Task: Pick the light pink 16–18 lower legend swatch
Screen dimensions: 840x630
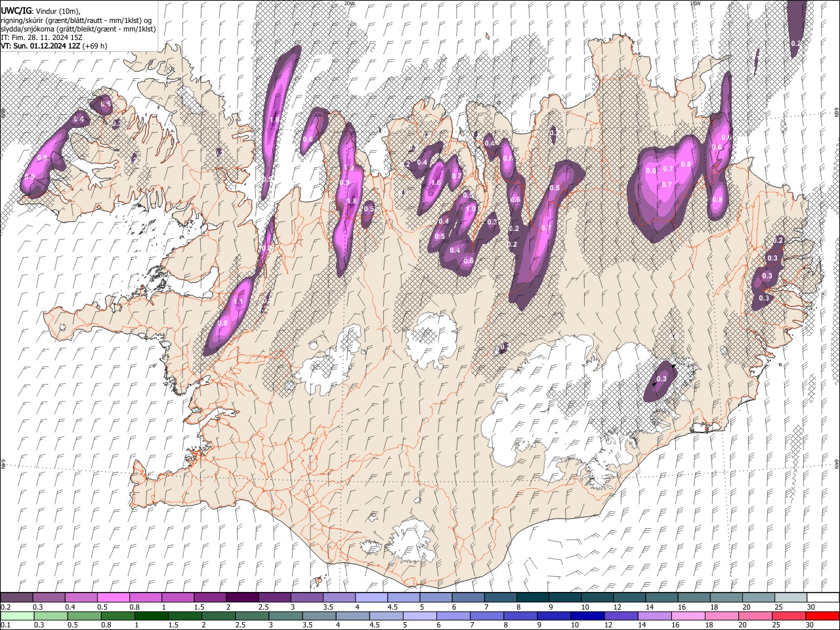Action: click(x=688, y=616)
